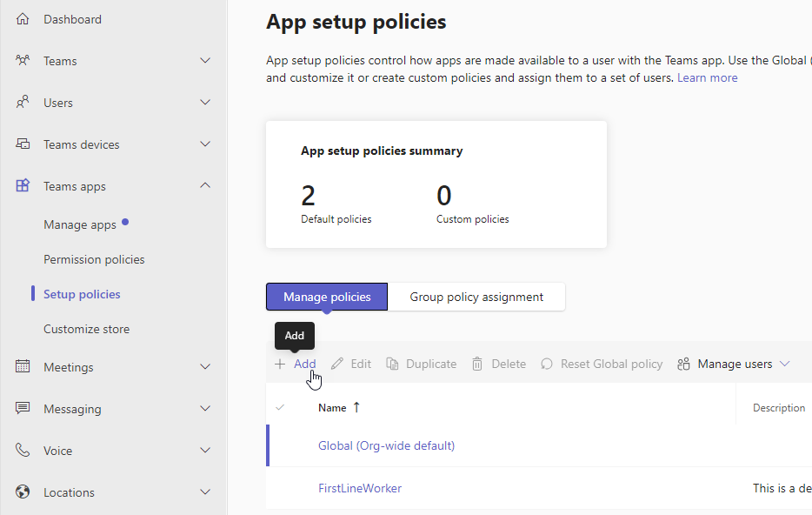Click the Duplicate policy icon

click(393, 365)
